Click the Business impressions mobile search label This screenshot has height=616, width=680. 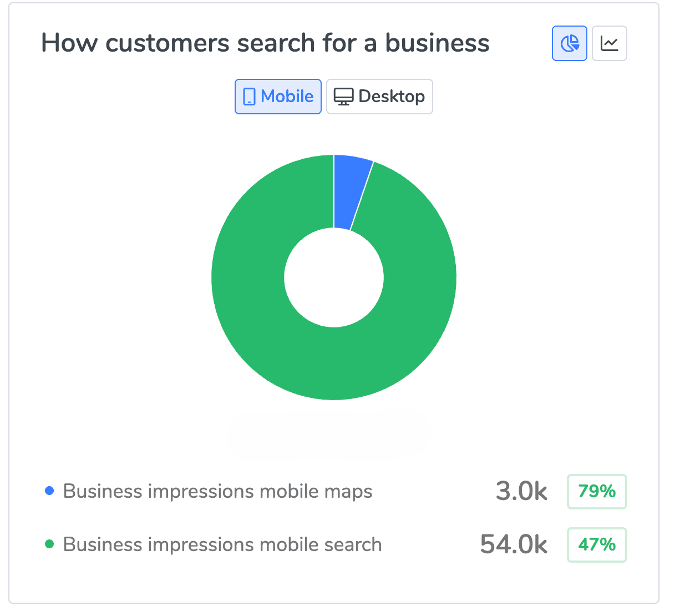[222, 545]
